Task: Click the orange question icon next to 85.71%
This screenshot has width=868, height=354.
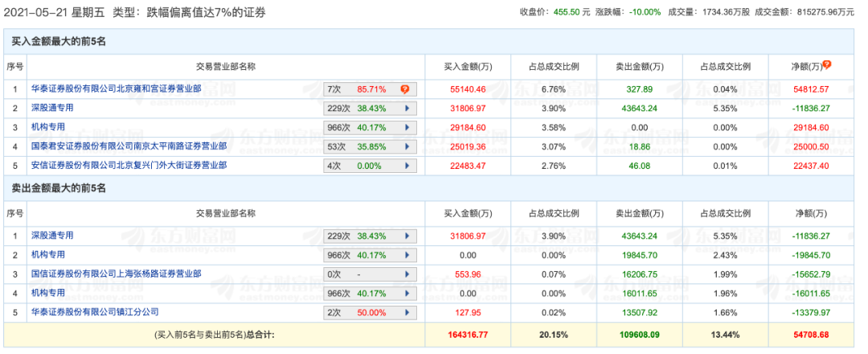Action: point(405,88)
